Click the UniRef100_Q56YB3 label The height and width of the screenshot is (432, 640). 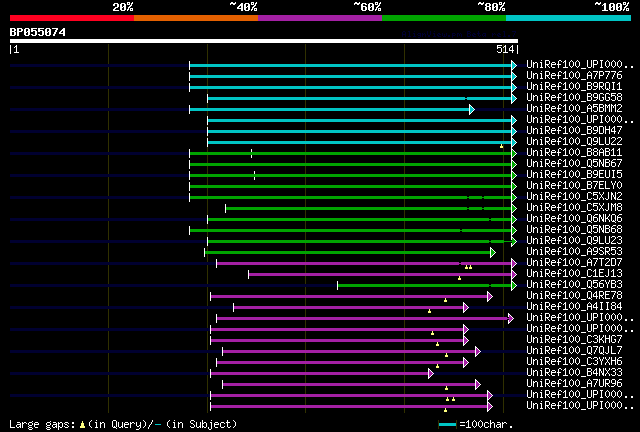tap(574, 285)
